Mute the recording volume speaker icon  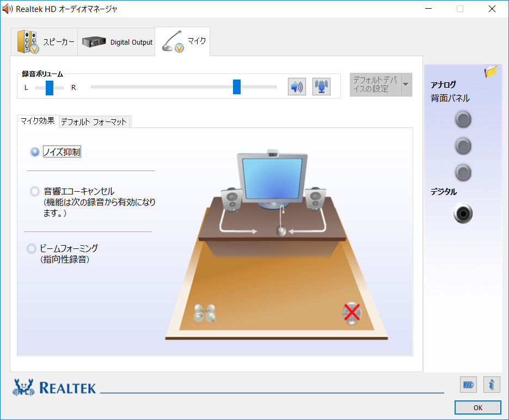point(297,87)
